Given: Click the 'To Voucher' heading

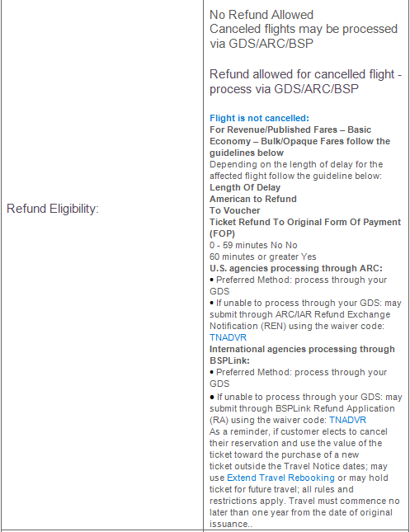Looking at the screenshot, I should (235, 210).
